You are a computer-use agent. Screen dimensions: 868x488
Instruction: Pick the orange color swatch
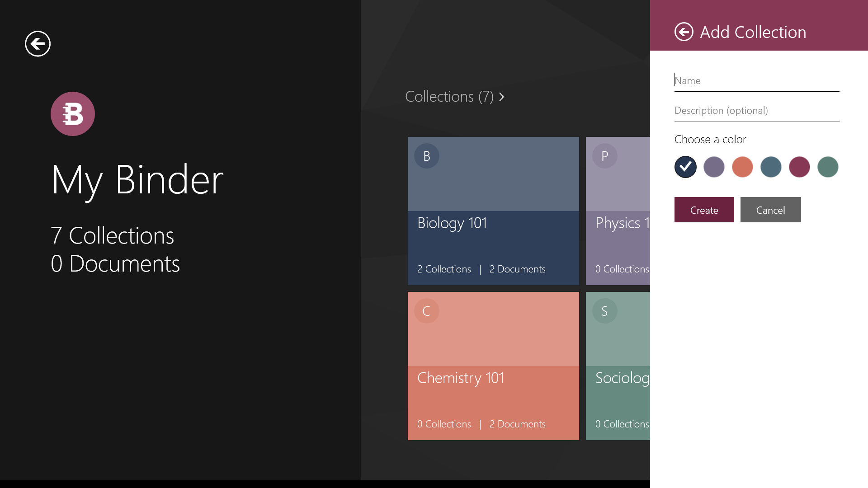(x=742, y=167)
